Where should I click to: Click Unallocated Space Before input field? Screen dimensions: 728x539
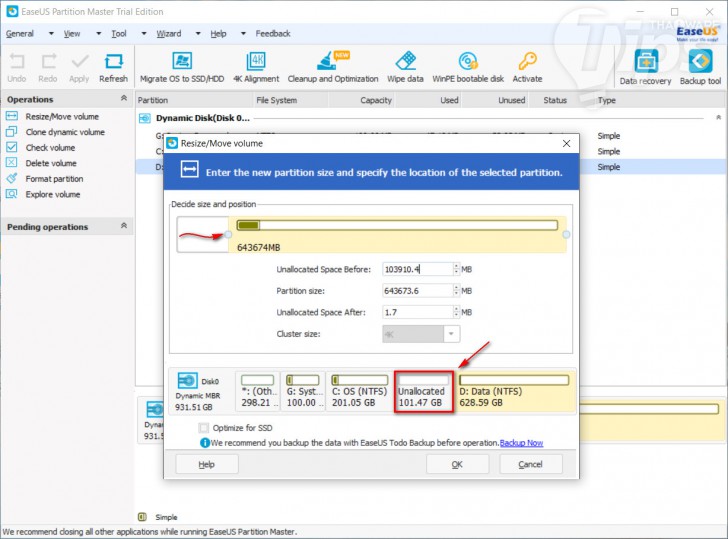[417, 269]
